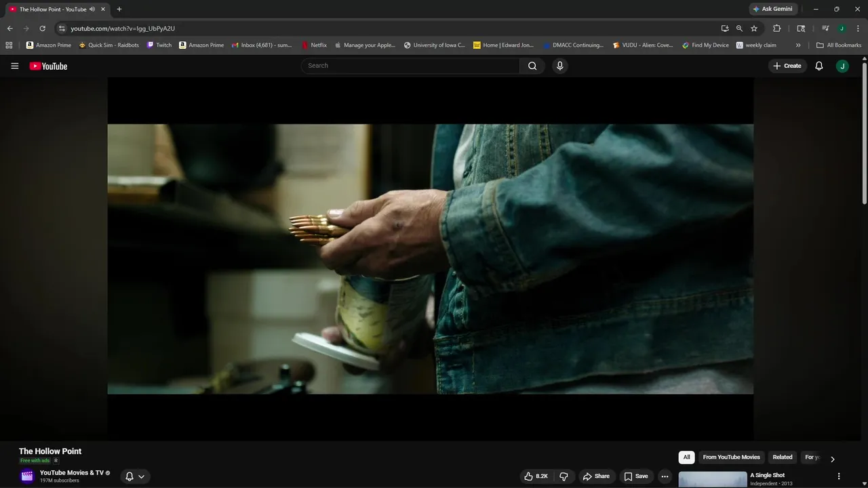Bookmark this page with star icon
Image resolution: width=868 pixels, height=488 pixels.
coord(754,28)
